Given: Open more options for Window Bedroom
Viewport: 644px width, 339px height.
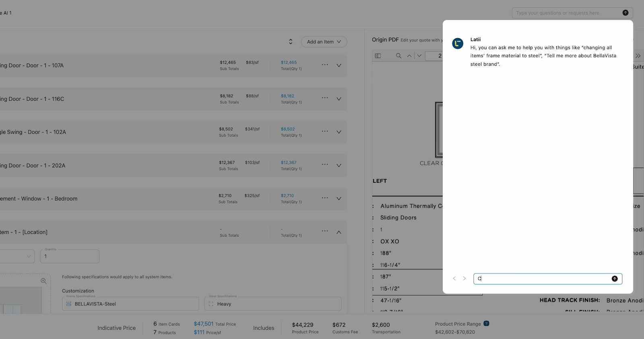Looking at the screenshot, I should pyautogui.click(x=325, y=198).
